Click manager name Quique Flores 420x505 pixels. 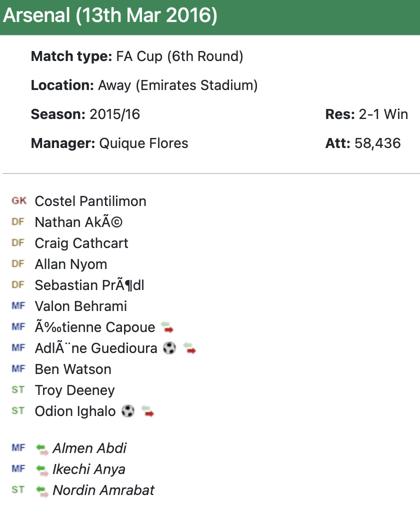pos(143,143)
